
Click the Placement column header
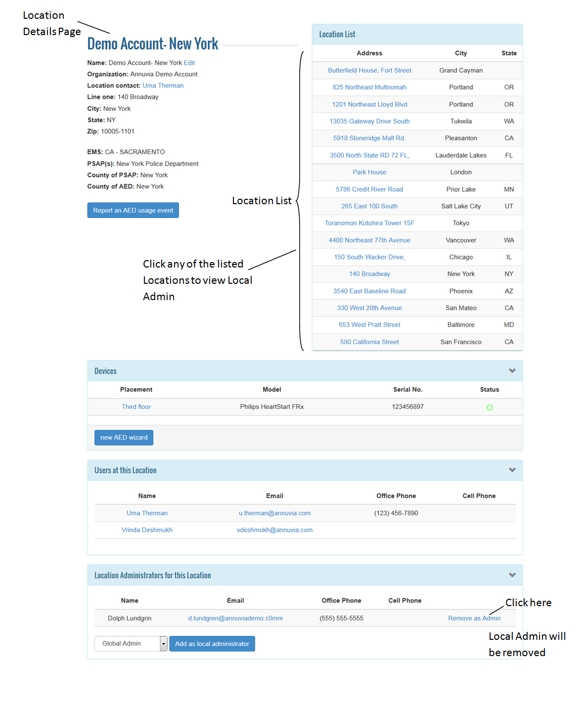[x=136, y=390]
